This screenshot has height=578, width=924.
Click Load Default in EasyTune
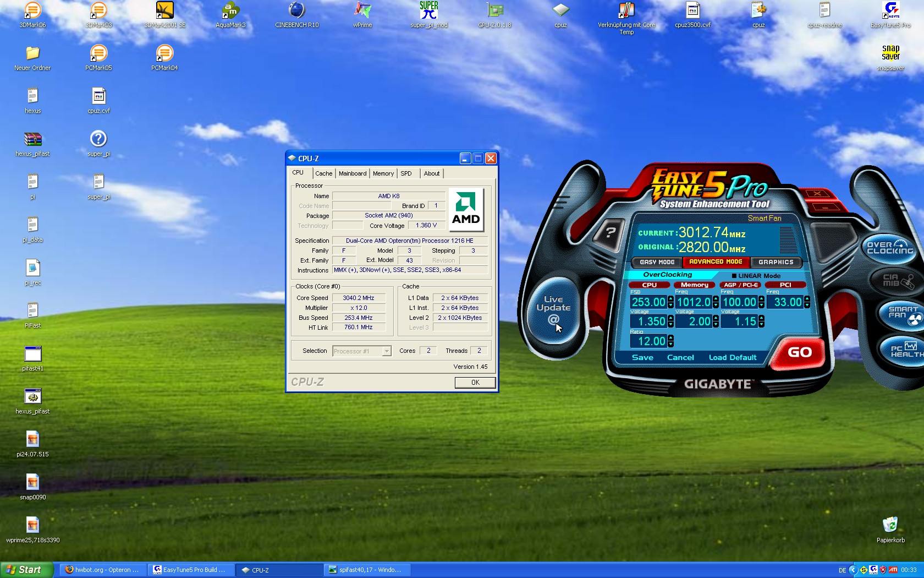click(x=733, y=357)
